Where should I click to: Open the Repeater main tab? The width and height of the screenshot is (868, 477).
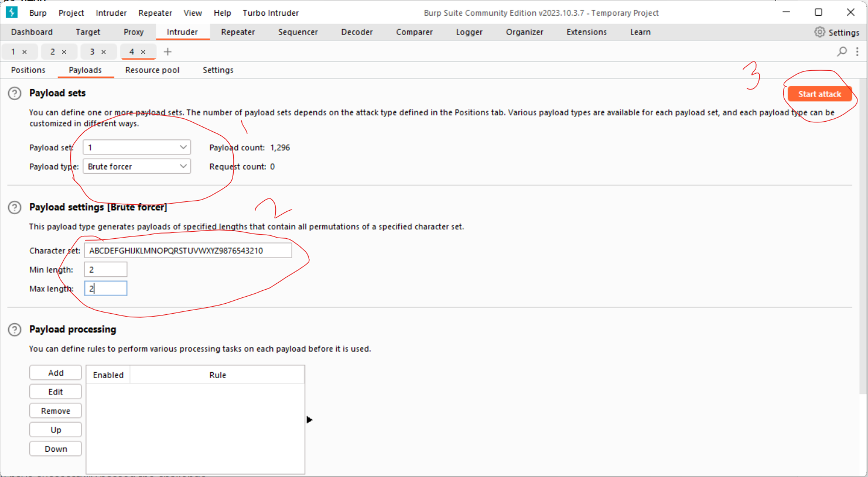click(238, 32)
